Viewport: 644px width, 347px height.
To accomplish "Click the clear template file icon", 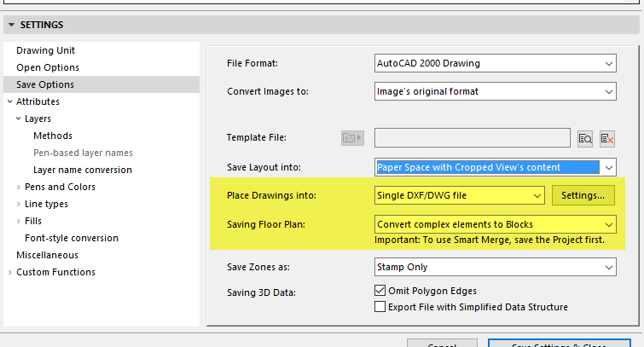I will (x=607, y=137).
